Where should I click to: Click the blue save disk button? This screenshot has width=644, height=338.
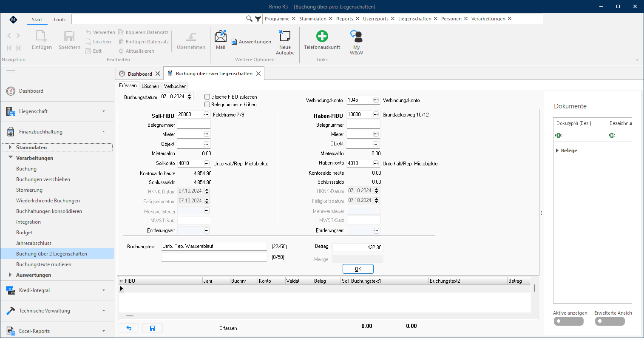pyautogui.click(x=153, y=328)
